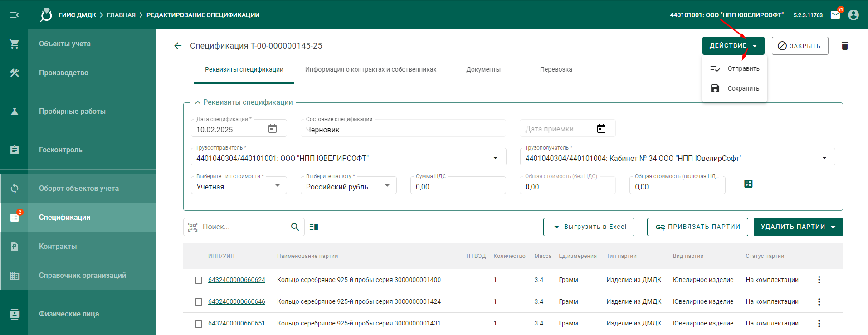Screen dimensions: 868x335
Task: Click the document icon for Контракты
Action: (15, 247)
